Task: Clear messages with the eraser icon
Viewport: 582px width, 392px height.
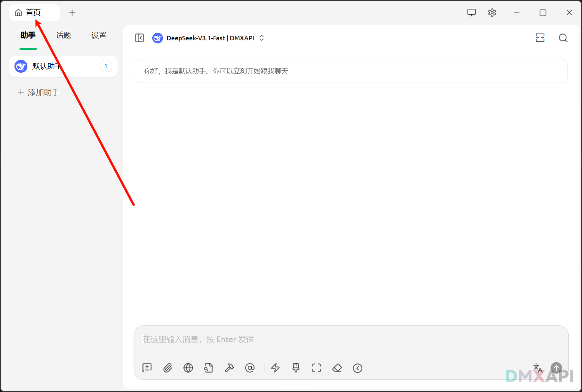Action: pos(337,368)
